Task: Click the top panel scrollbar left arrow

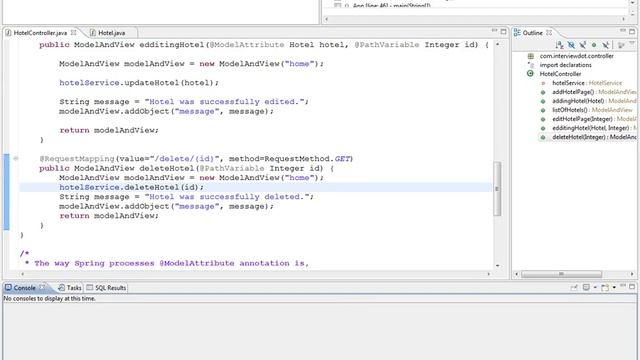Action: pos(327,19)
